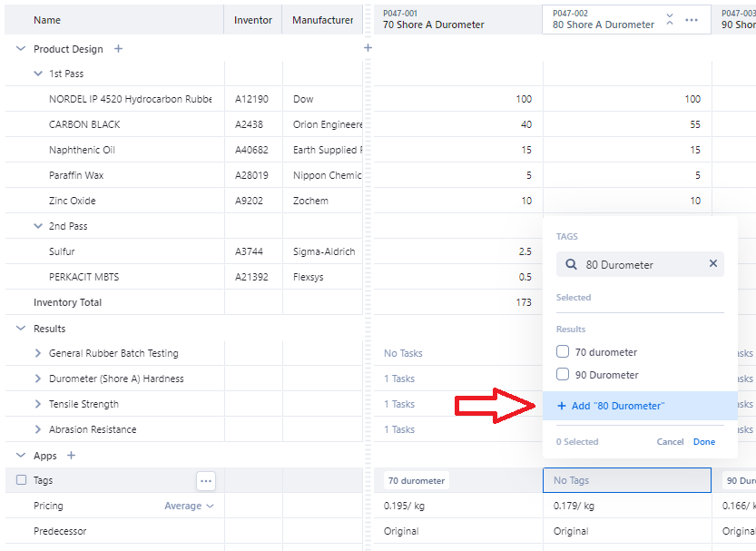Collapse the 1st Pass group
756x551 pixels.
click(38, 74)
